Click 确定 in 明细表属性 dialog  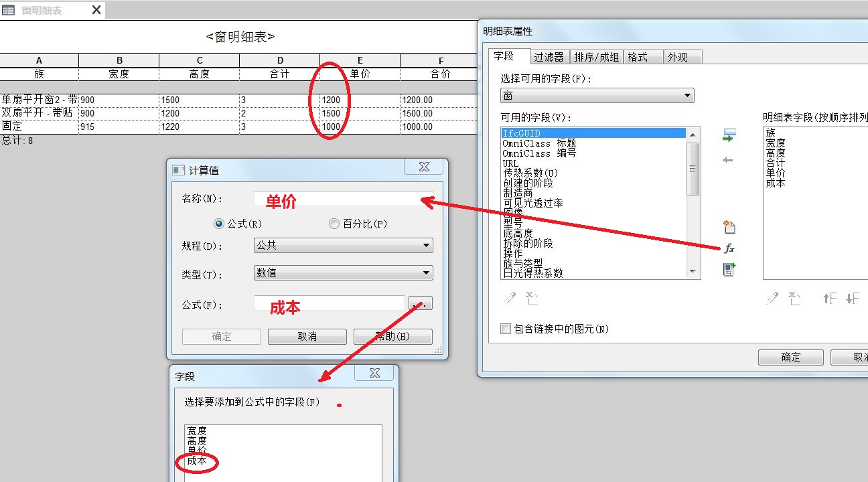791,357
